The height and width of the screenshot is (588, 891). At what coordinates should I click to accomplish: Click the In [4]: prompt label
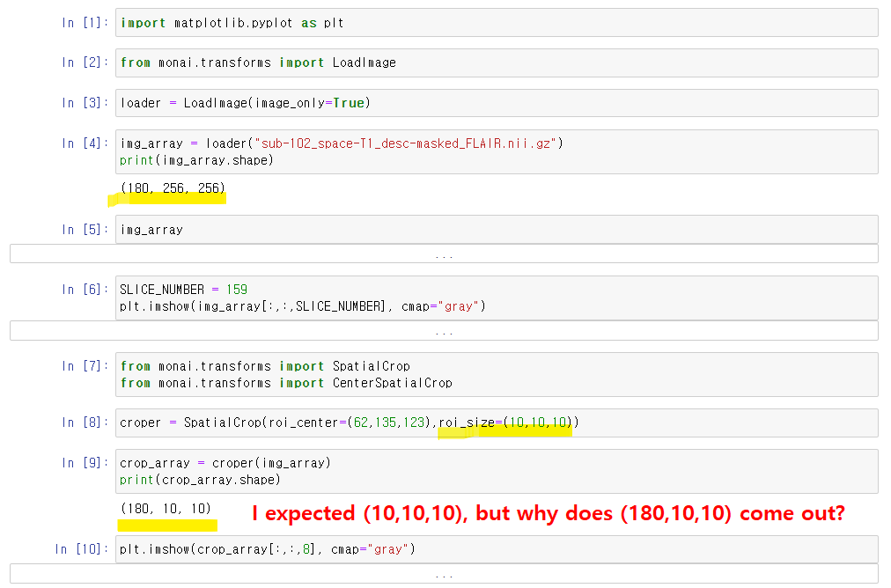(85, 143)
